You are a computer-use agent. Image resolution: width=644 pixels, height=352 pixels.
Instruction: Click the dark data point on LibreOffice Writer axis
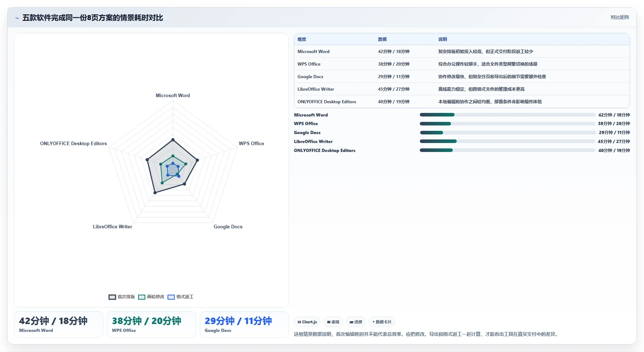(155, 192)
